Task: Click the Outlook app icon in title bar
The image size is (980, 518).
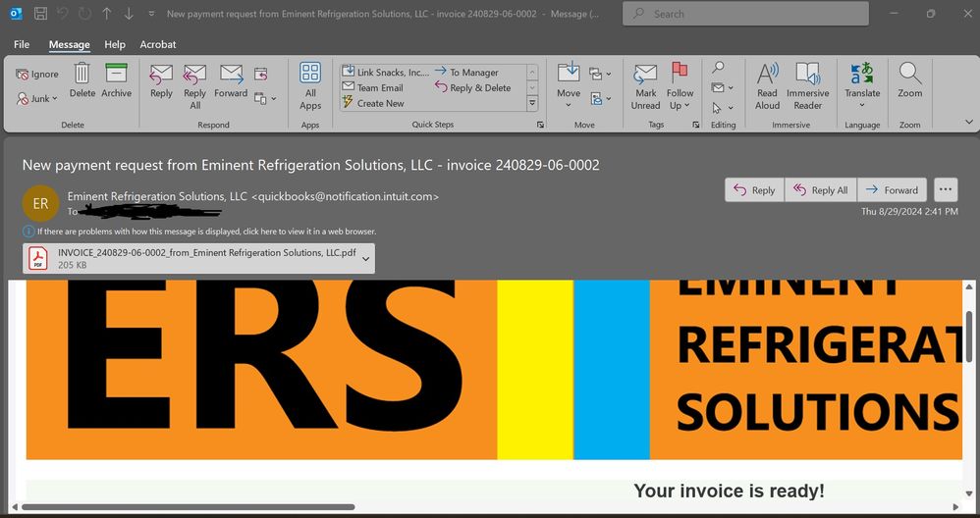Action: coord(17,13)
